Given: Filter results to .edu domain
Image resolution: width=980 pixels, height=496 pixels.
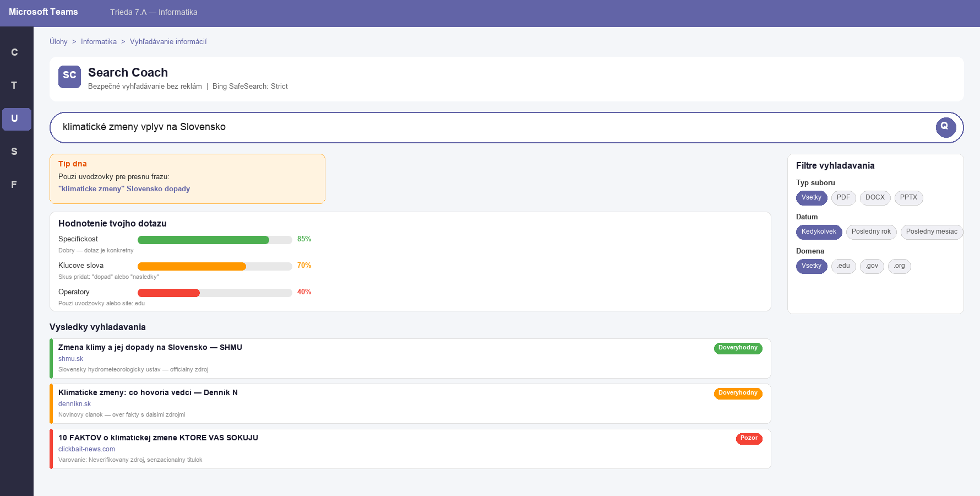Looking at the screenshot, I should (x=843, y=266).
